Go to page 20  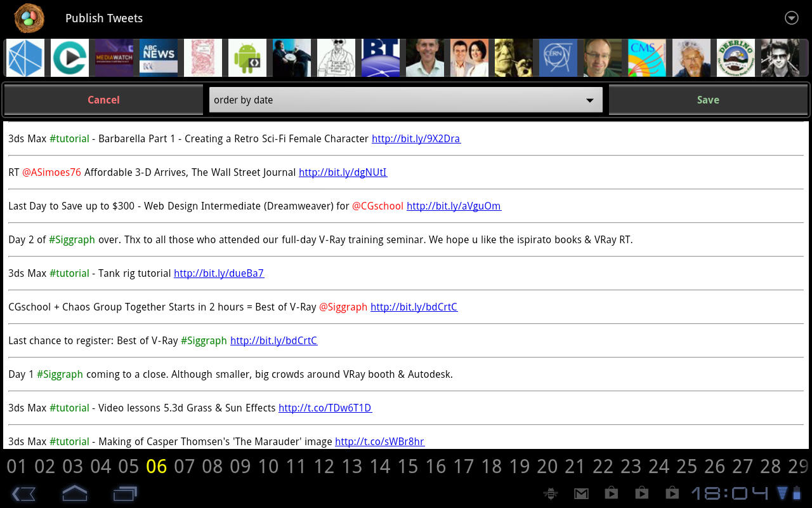click(547, 467)
